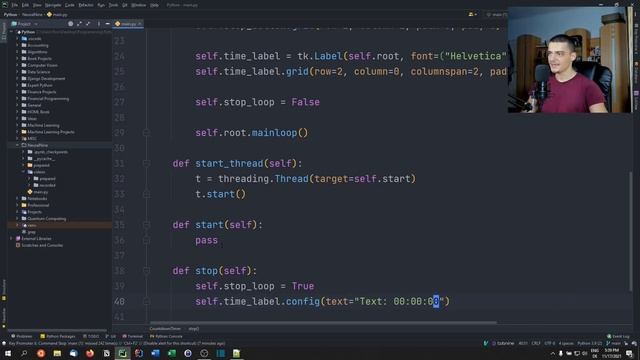This screenshot has width=640, height=360.
Task: Select the NeuralNine folder
Action: pyautogui.click(x=38, y=145)
